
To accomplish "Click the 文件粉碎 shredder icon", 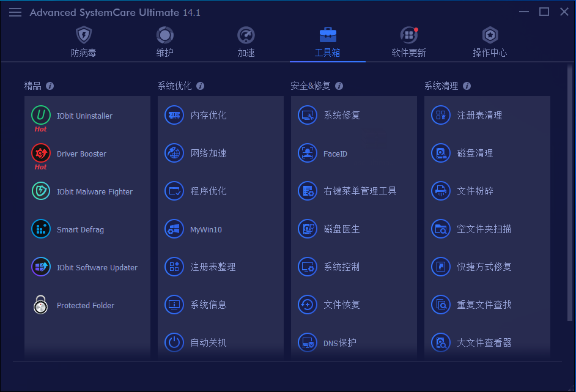I will pos(441,191).
